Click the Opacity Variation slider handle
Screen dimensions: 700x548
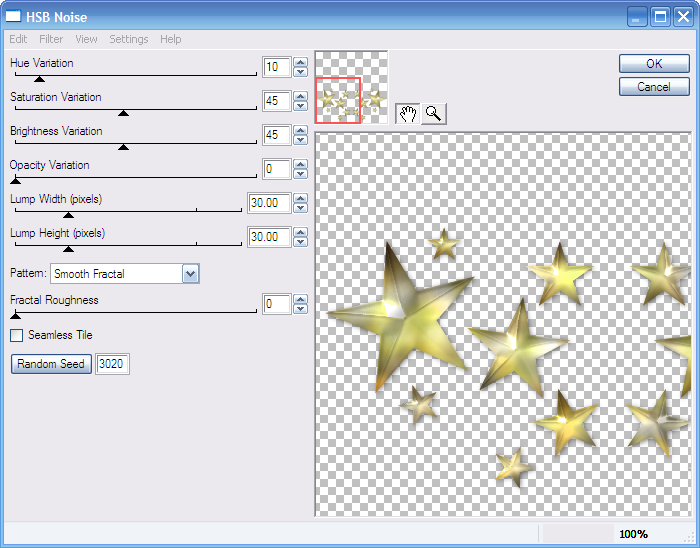click(x=15, y=180)
